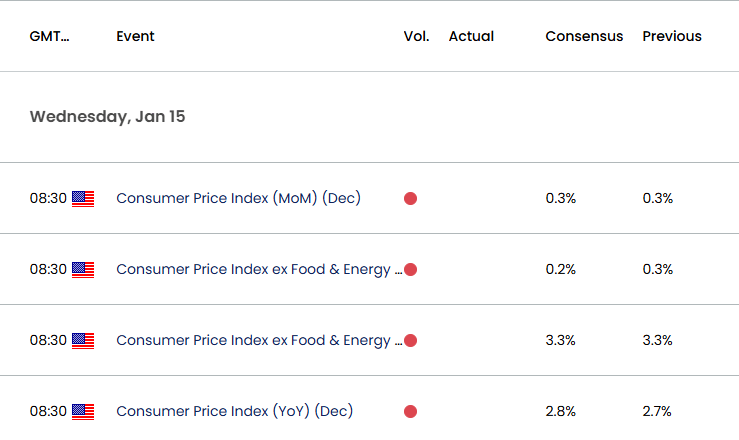Click the Actual column header
The image size is (739, 440).
[471, 36]
